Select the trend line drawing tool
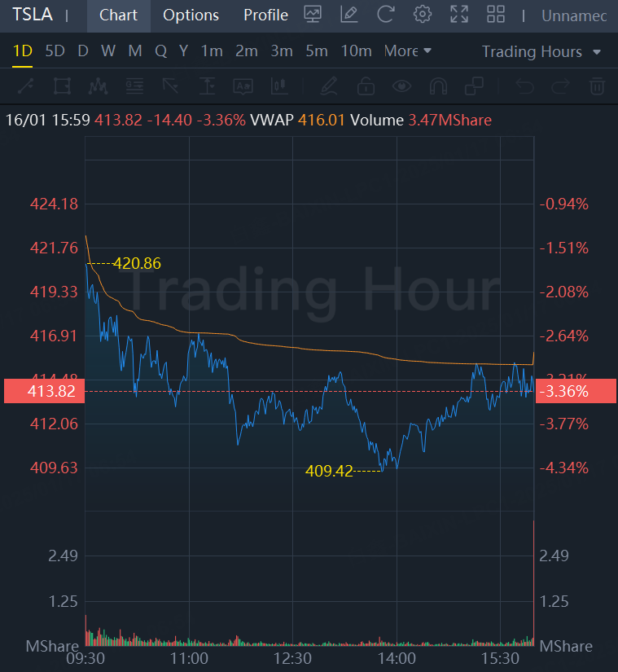Screen dimensions: 618x672 pyautogui.click(x=26, y=86)
